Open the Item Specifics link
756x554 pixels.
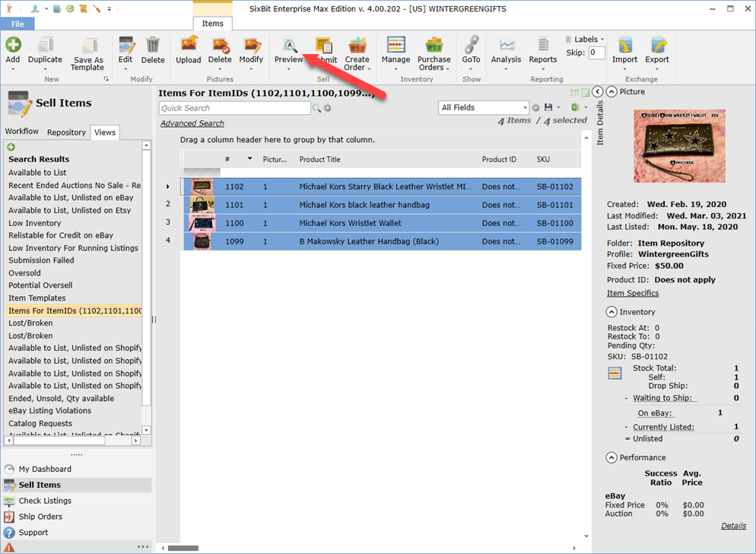click(x=633, y=293)
